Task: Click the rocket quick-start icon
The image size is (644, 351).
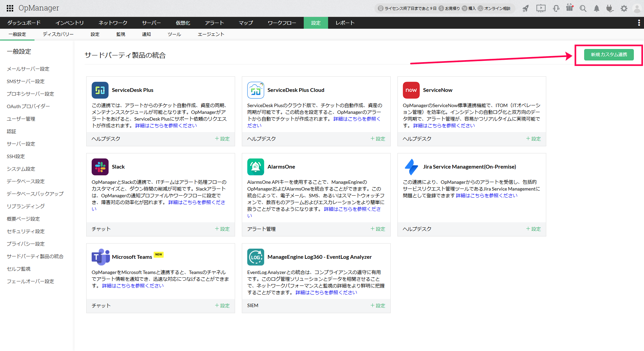Action: 525,8
